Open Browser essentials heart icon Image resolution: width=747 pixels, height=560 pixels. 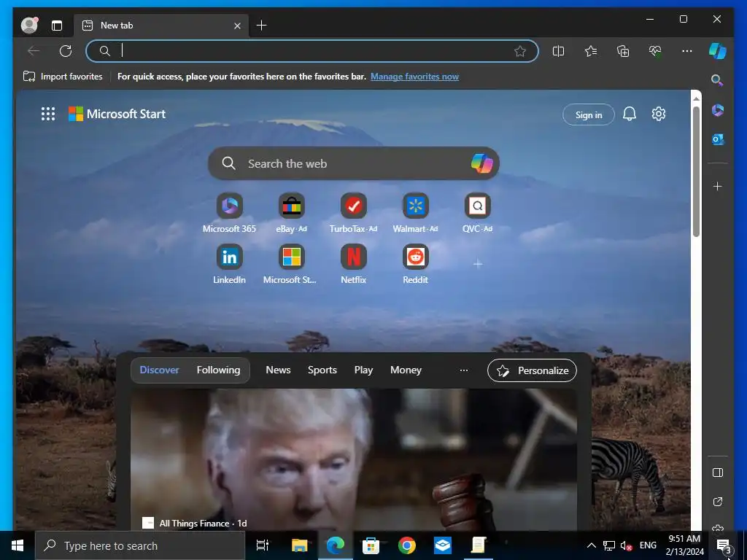point(655,51)
